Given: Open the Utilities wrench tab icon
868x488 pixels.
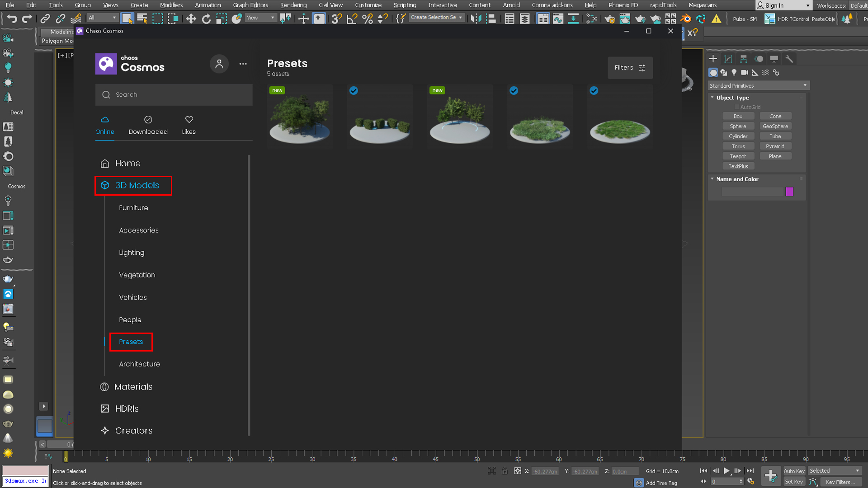Looking at the screenshot, I should 789,59.
